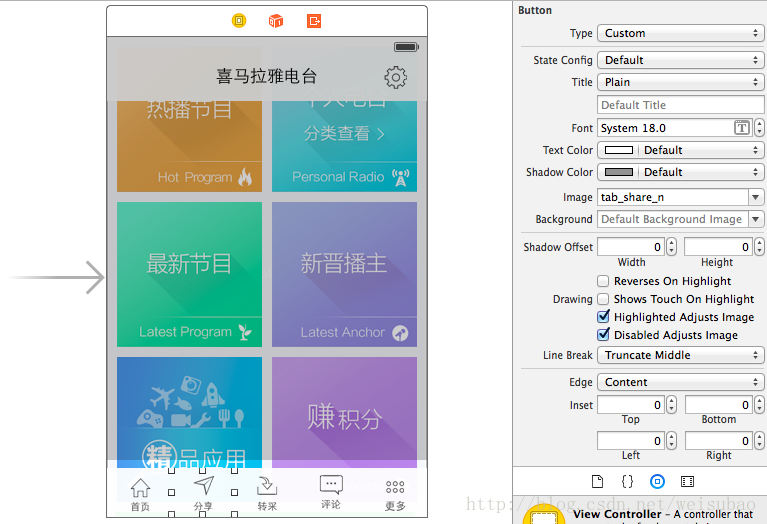The width and height of the screenshot is (767, 524).
Task: Click the Shadow Color gray swatch
Action: click(619, 172)
